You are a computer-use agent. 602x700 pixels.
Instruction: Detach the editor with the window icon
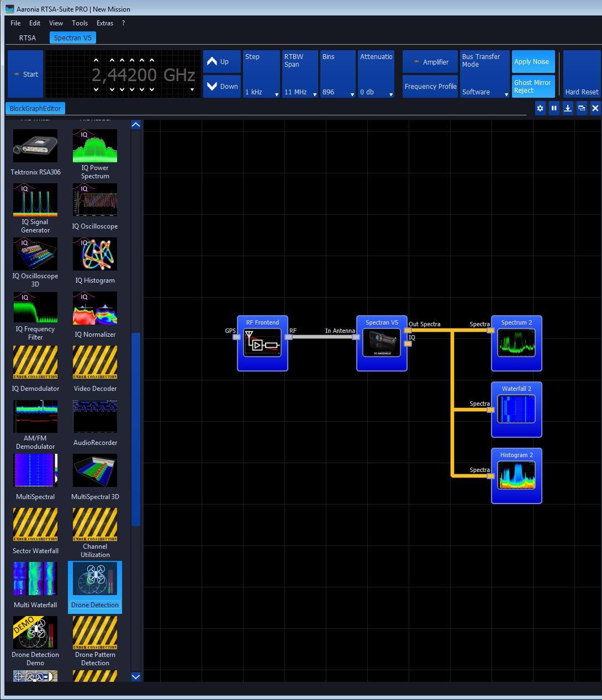pos(582,109)
